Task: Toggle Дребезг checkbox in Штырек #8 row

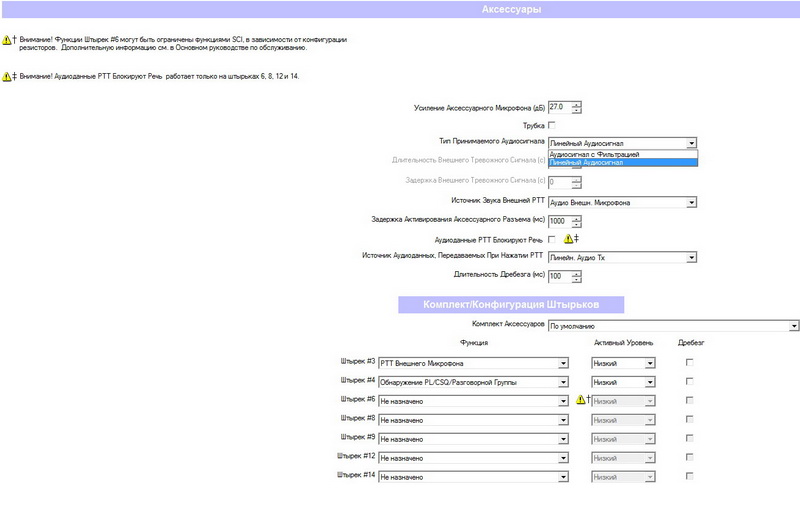Action: (689, 419)
